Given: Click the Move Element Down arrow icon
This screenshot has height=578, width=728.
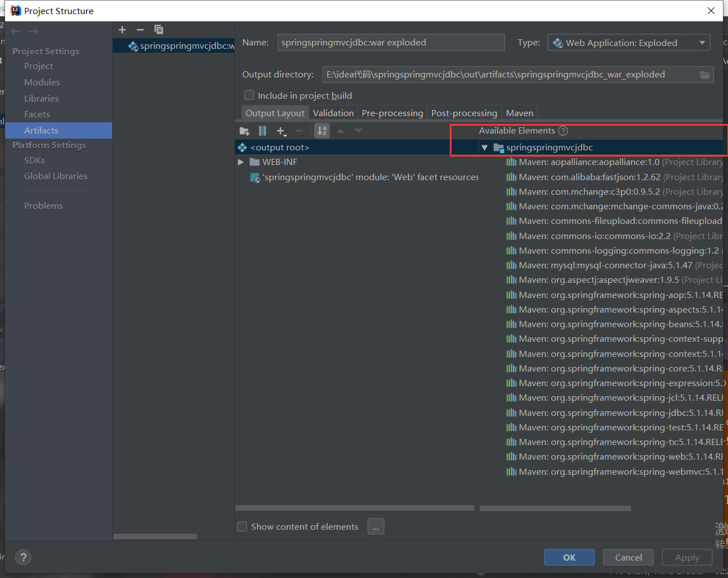Looking at the screenshot, I should [358, 130].
